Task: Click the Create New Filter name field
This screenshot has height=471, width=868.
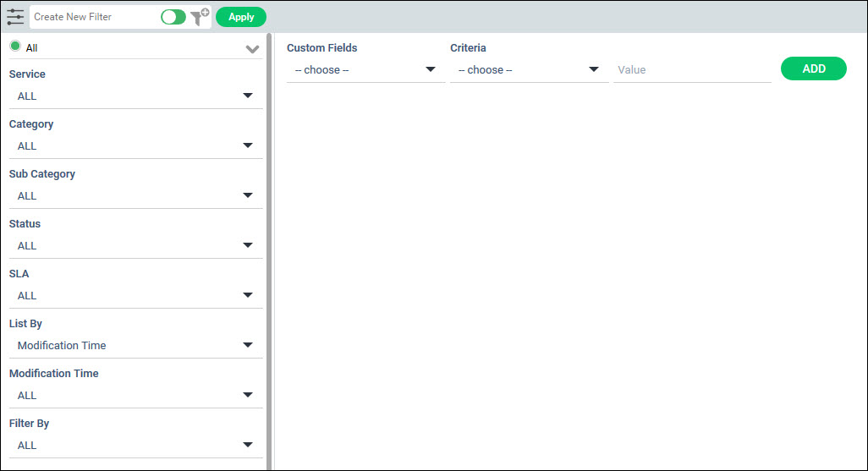Action: (93, 17)
